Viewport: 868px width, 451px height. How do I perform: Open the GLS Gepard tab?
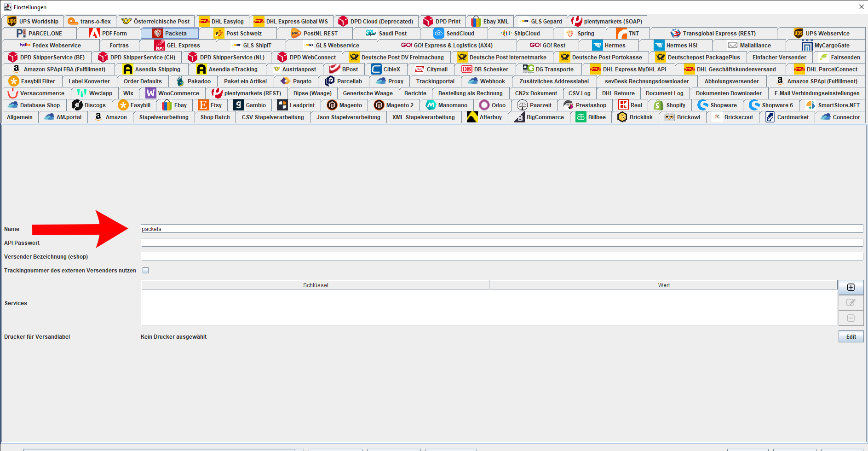[540, 21]
